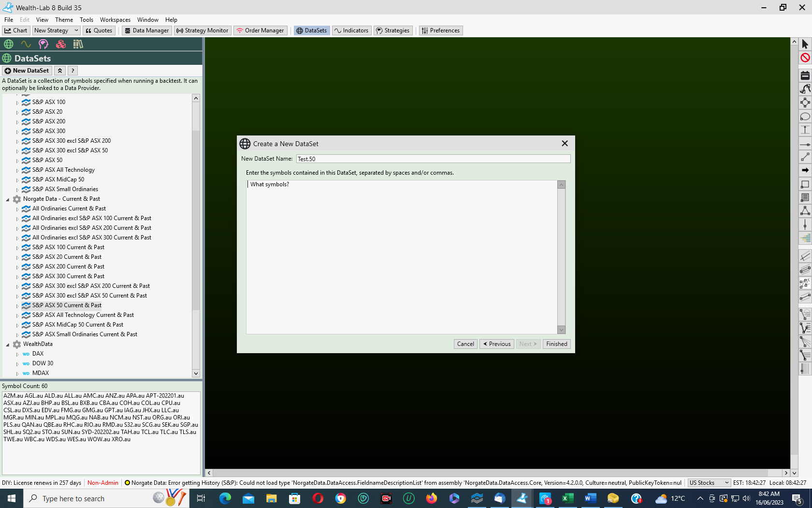
Task: Select the text note drawing tool
Action: click(x=805, y=197)
